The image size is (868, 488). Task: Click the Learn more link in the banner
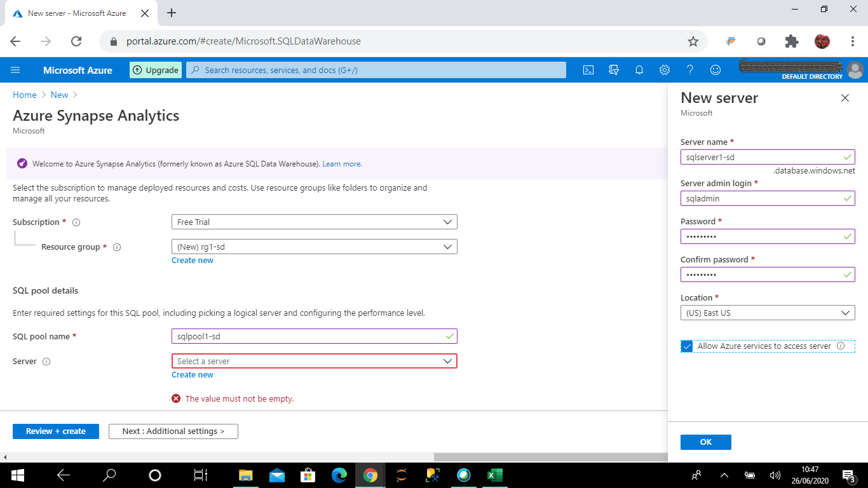click(342, 164)
